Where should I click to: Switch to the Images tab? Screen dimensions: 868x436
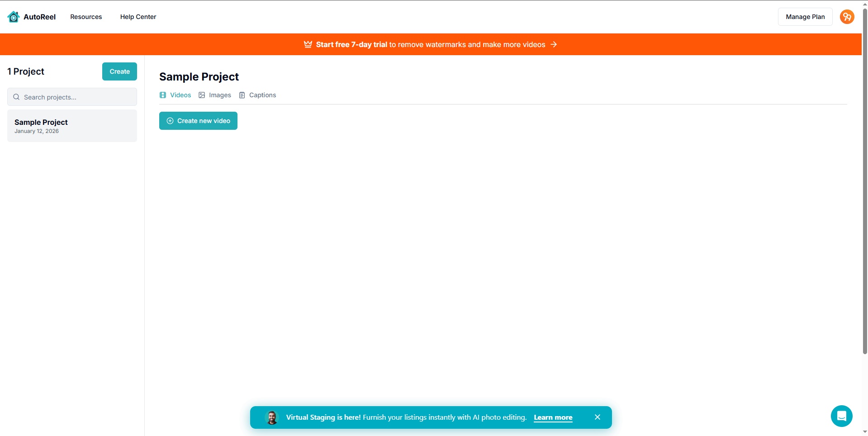pos(215,95)
